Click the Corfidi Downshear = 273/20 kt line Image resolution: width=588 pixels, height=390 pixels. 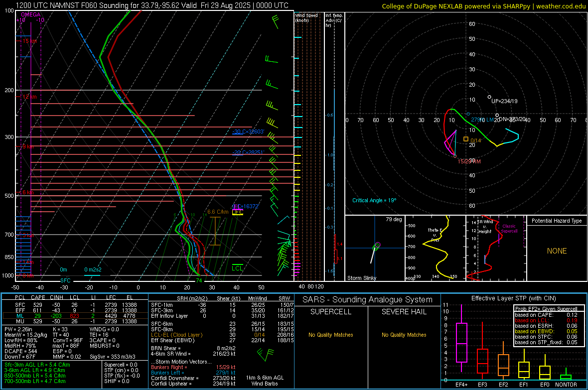point(193,378)
